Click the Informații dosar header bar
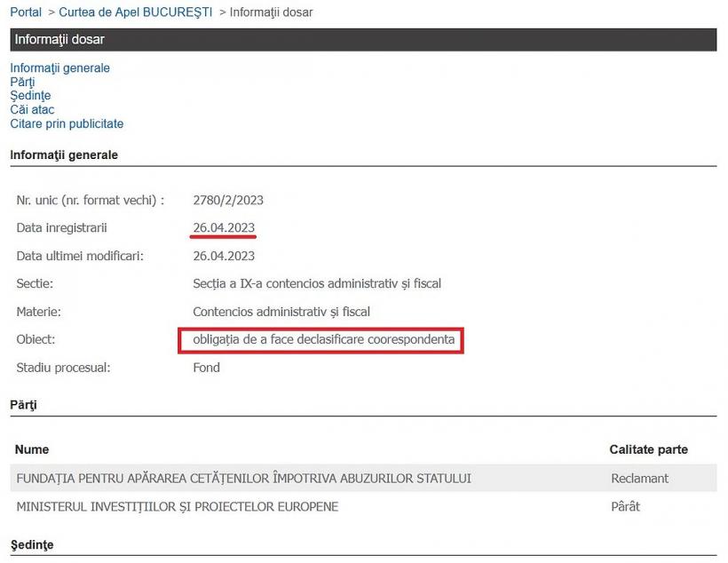The width and height of the screenshot is (728, 563). click(364, 39)
